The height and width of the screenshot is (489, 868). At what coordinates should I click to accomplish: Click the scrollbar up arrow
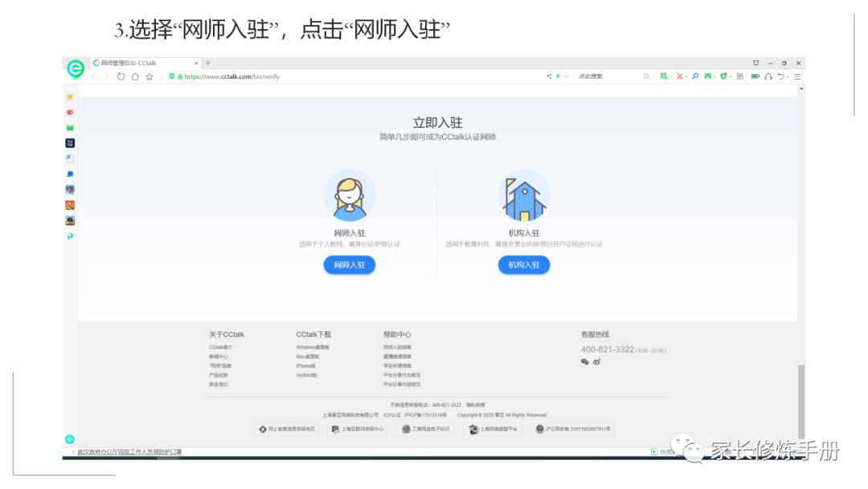[801, 88]
